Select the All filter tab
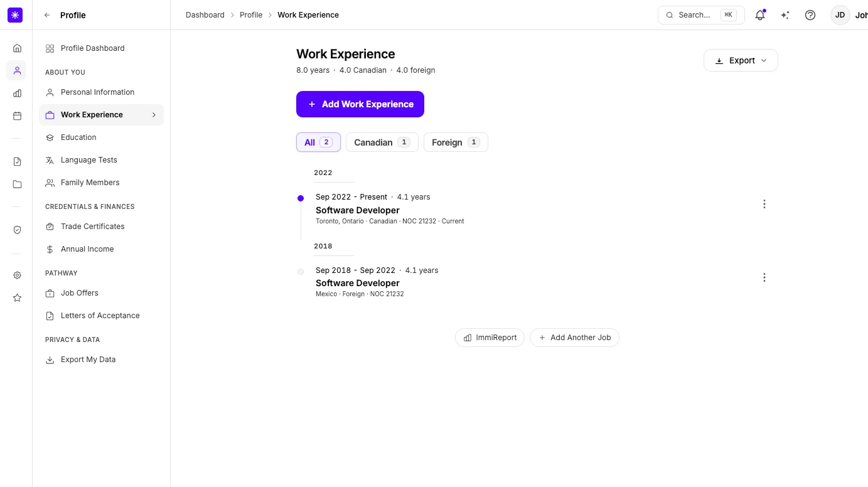Screen dimensions: 868x487 pos(318,142)
